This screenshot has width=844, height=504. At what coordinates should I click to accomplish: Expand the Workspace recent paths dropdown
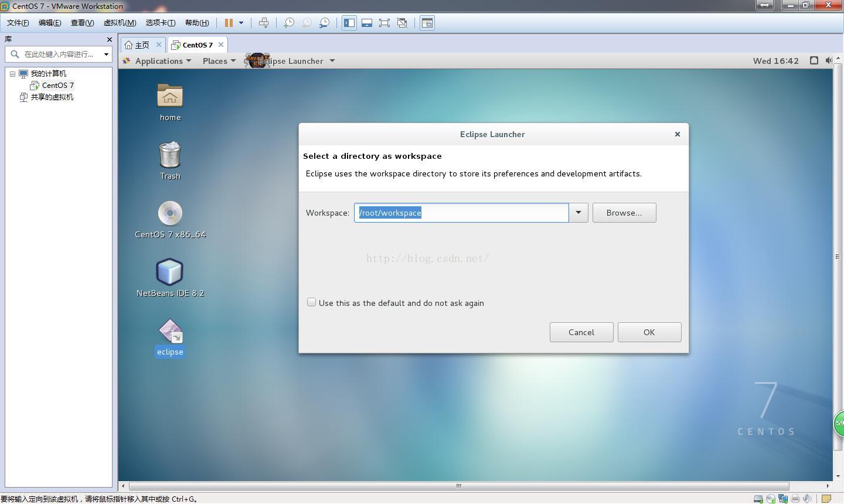point(578,213)
